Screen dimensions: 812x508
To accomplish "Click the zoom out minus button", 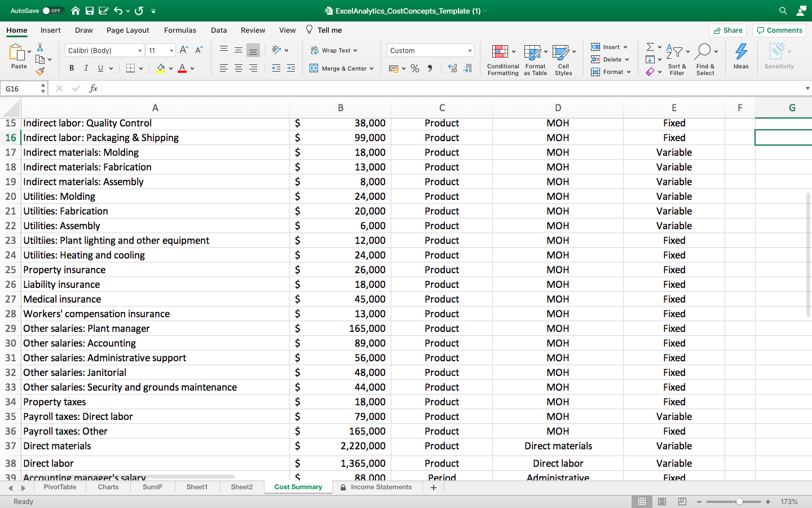I will click(699, 501).
